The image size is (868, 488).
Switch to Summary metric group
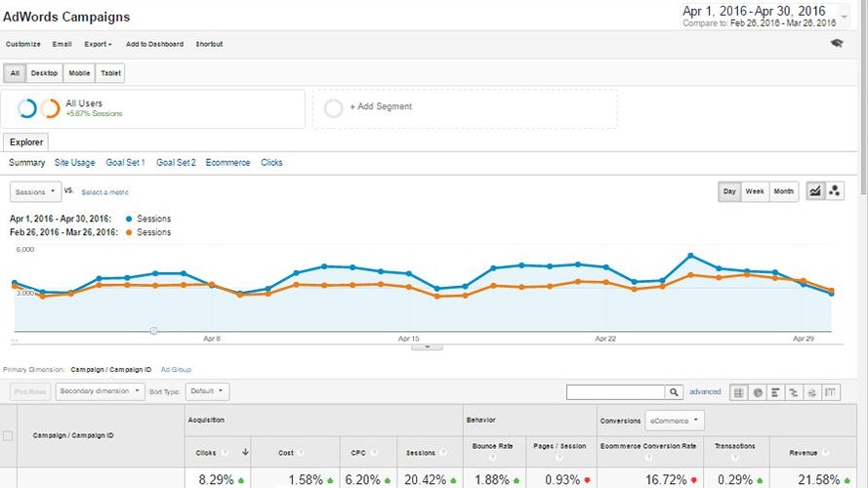(26, 163)
